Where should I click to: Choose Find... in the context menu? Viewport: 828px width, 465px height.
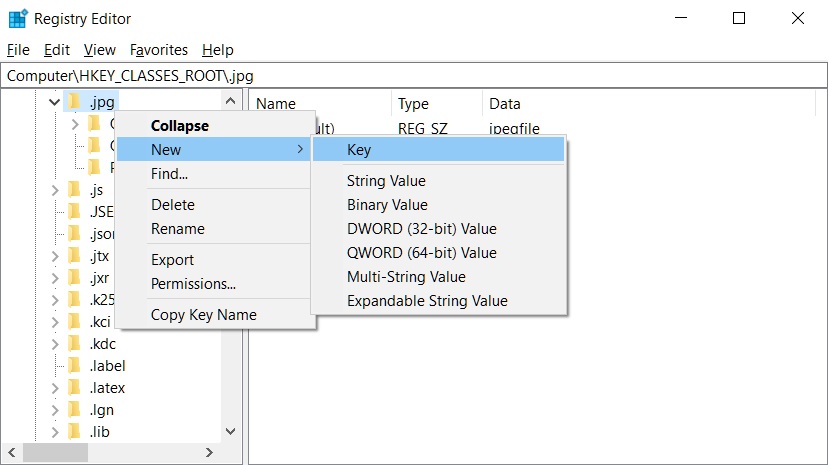click(x=215, y=174)
